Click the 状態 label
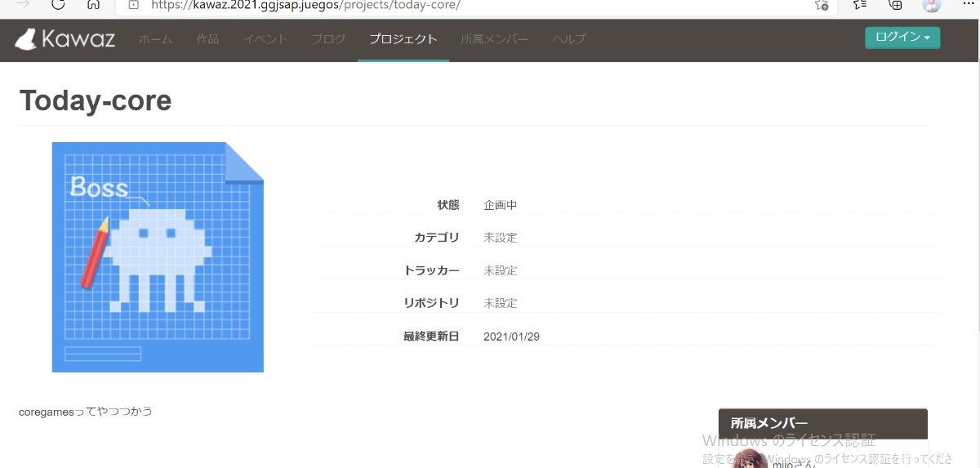The height and width of the screenshot is (468, 980). (x=448, y=205)
